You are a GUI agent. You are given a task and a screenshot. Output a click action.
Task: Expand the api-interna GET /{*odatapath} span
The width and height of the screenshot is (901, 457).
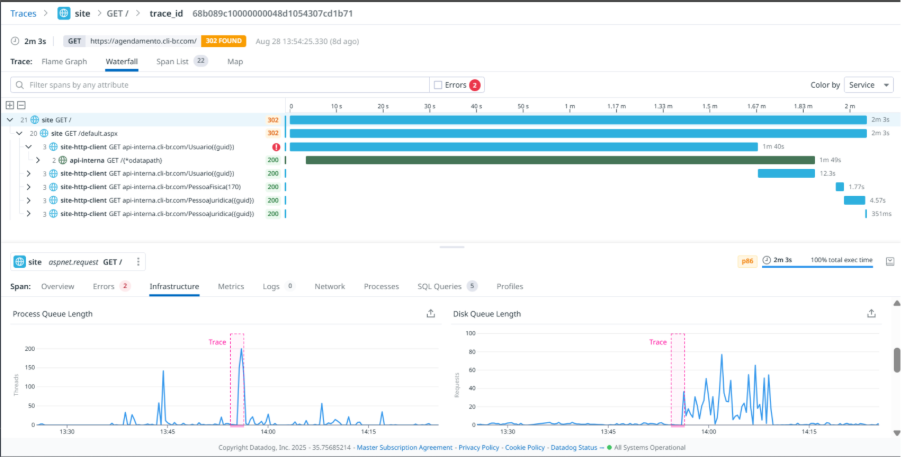[x=38, y=160]
